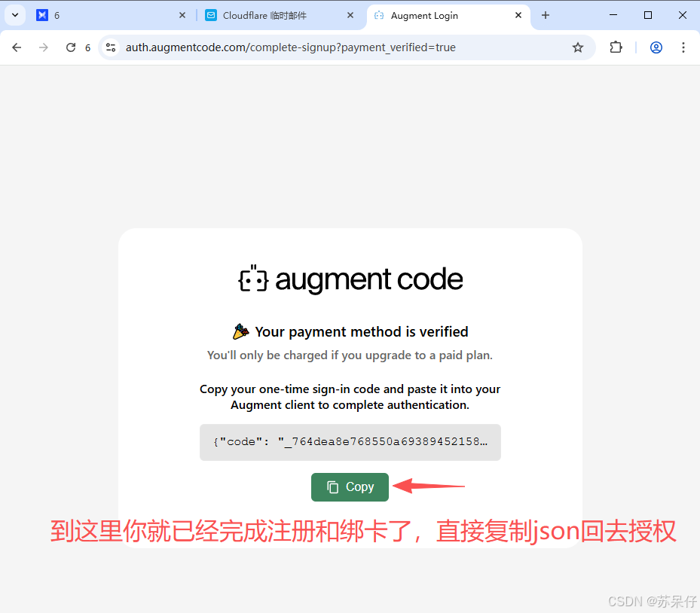This screenshot has height=613, width=700.
Task: Close the Cloudflare 临时邮件 tab
Action: click(350, 15)
